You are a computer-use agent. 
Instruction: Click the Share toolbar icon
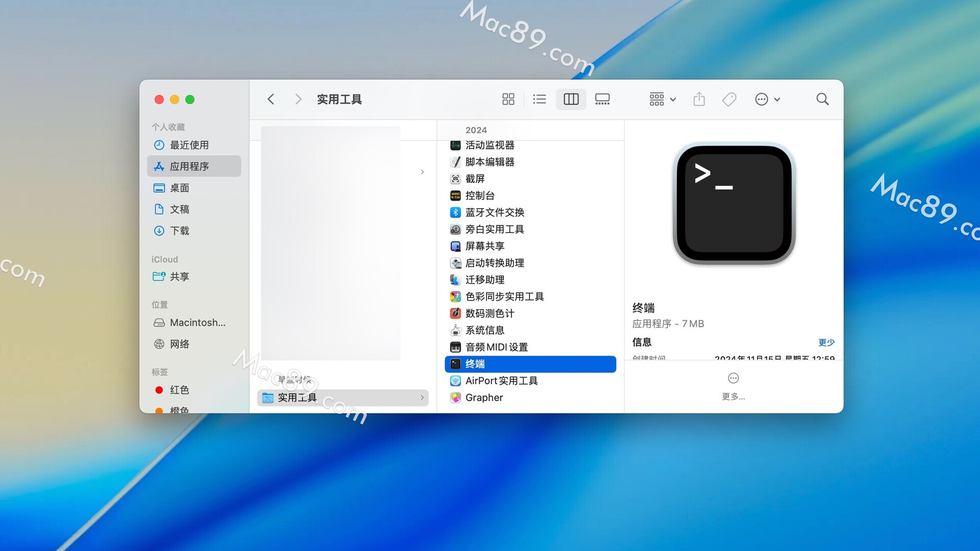pyautogui.click(x=699, y=99)
